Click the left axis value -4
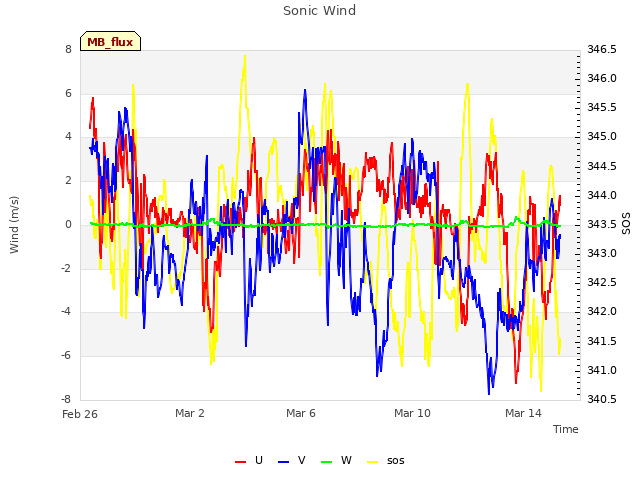The width and height of the screenshot is (640, 480). (67, 312)
